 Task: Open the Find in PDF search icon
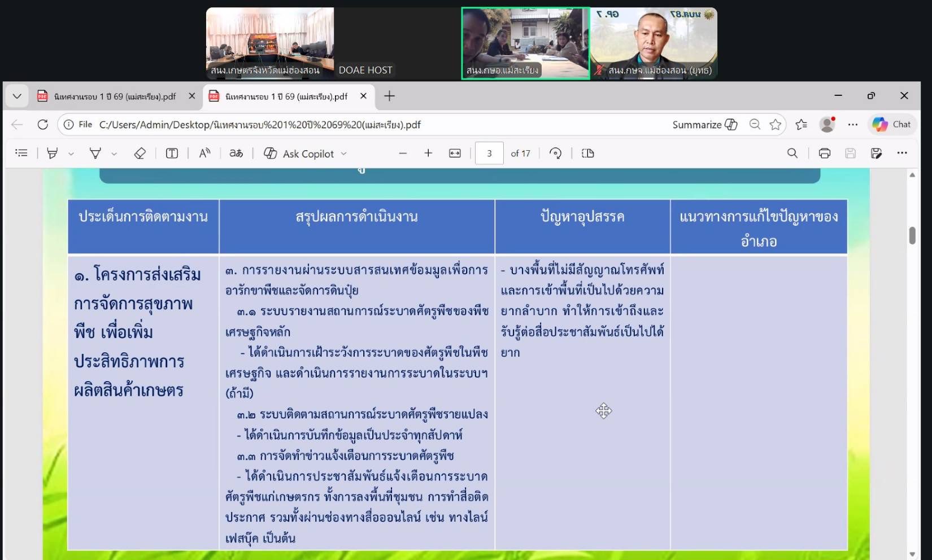792,154
